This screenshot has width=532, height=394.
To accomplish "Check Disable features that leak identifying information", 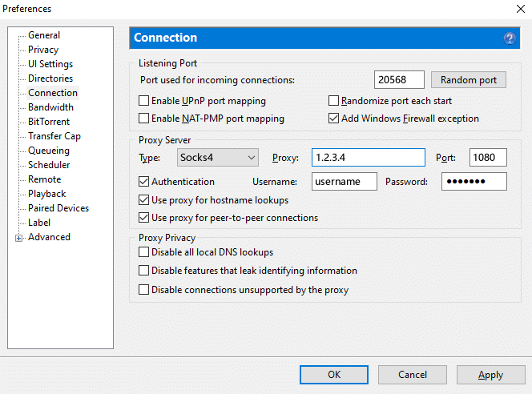I will (144, 270).
